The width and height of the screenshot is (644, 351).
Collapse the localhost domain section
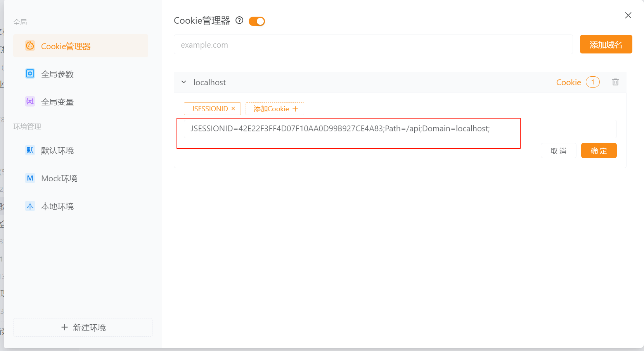pos(184,82)
